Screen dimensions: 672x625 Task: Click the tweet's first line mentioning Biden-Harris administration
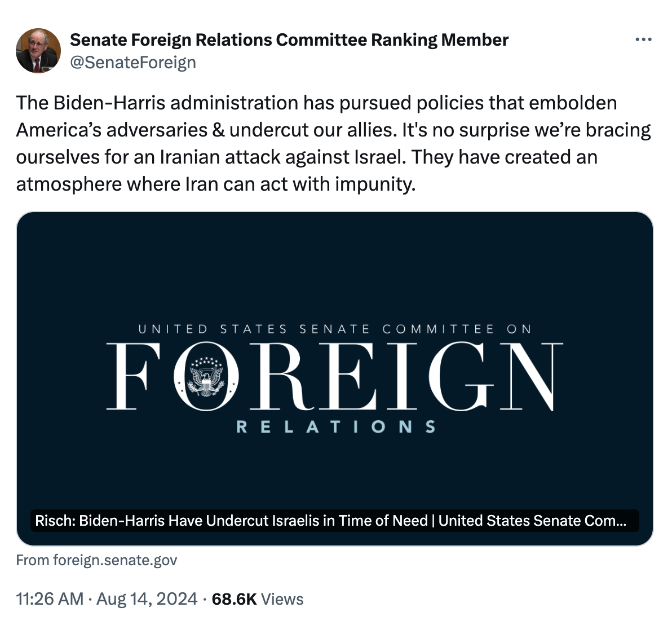pos(316,103)
